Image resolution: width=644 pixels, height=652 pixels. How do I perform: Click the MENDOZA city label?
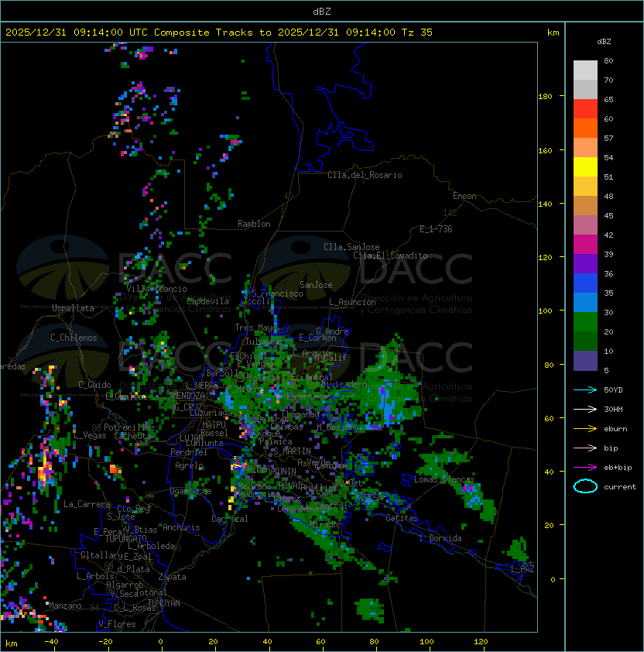pos(188,396)
